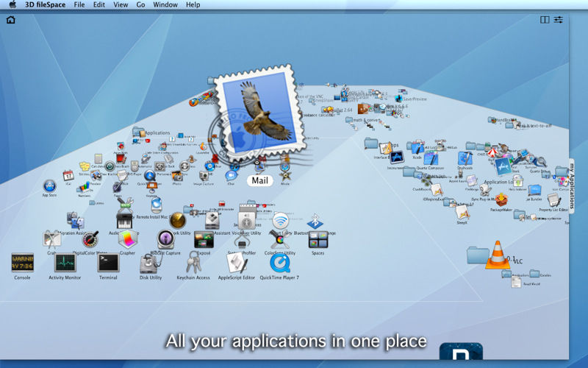Screen dimensions: 588x368
Task: Open the PackageMaker box icon
Action: coord(501,199)
